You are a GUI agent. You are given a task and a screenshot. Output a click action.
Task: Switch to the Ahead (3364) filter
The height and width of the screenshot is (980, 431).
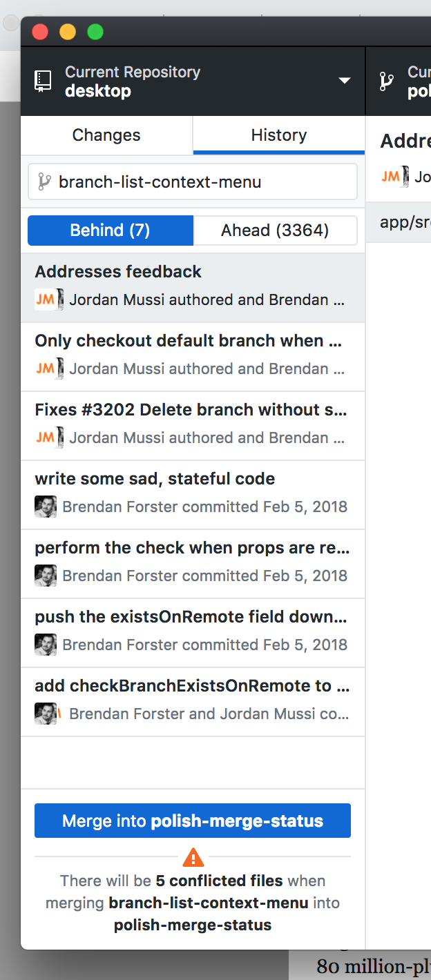276,230
